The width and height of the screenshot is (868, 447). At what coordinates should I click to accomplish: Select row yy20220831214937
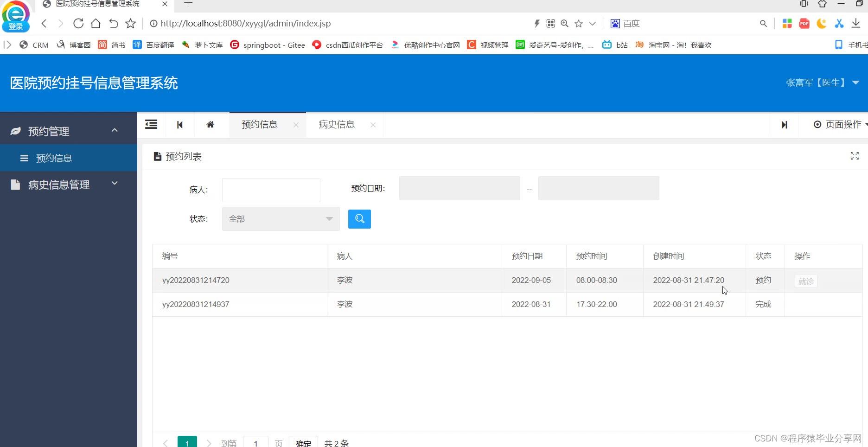(x=507, y=304)
